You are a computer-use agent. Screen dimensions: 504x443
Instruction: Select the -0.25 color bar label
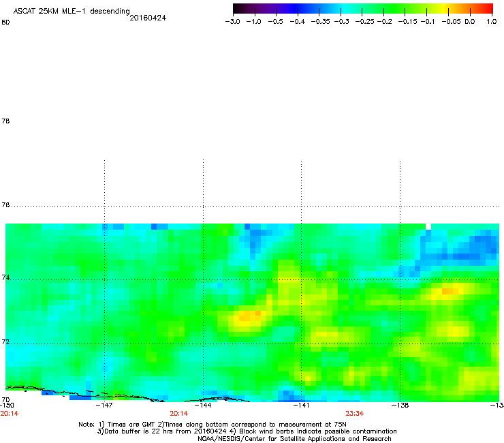pyautogui.click(x=364, y=22)
